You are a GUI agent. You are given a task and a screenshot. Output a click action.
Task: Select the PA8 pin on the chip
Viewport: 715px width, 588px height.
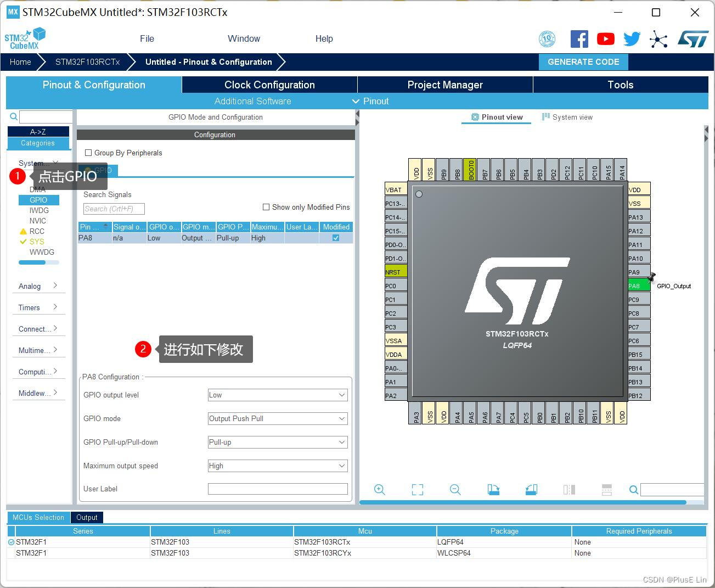tap(639, 285)
